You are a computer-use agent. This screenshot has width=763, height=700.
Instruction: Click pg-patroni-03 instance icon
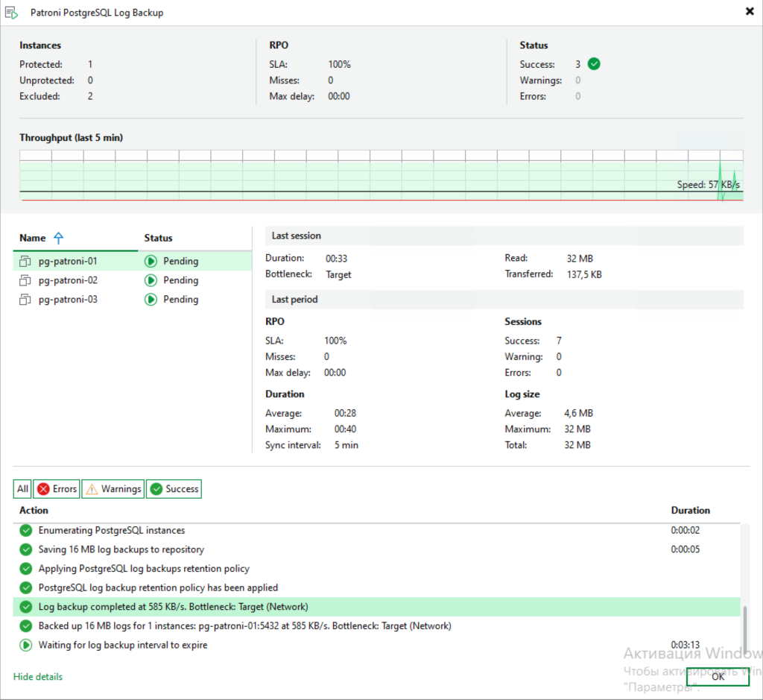pos(25,300)
